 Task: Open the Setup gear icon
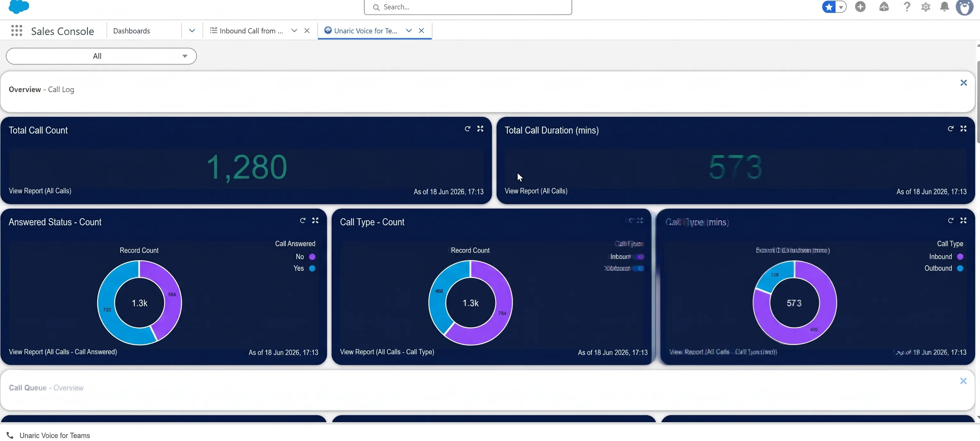(x=925, y=7)
